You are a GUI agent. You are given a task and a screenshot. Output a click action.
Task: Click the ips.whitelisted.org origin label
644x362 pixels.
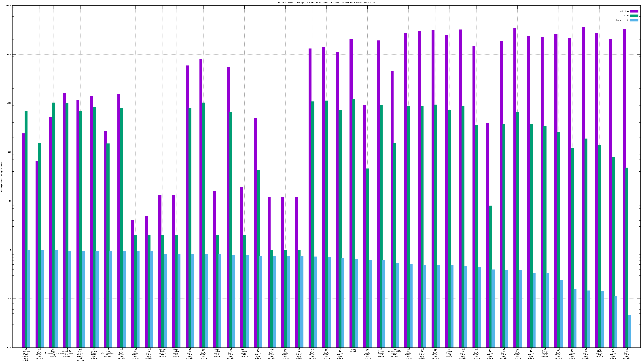click(108, 353)
